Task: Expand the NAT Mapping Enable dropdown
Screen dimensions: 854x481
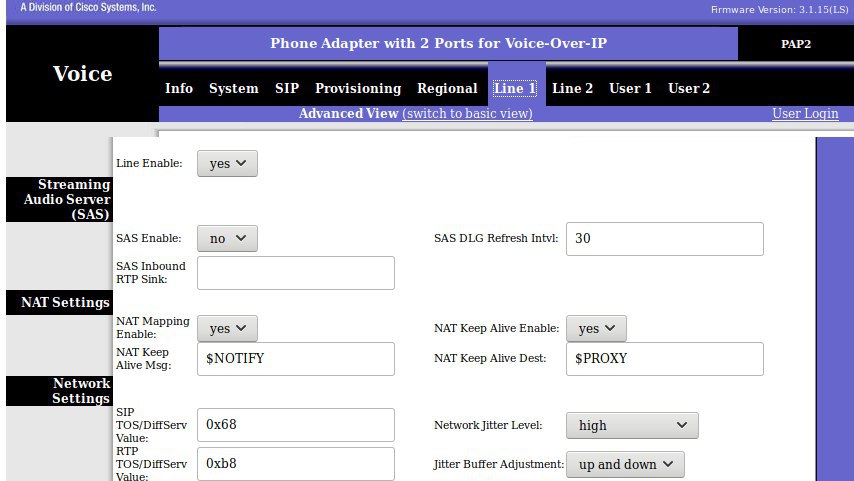Action: pos(227,328)
